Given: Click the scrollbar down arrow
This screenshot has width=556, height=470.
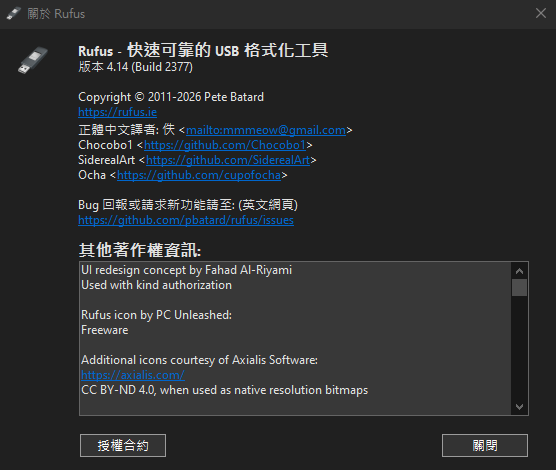Looking at the screenshot, I should (519, 407).
